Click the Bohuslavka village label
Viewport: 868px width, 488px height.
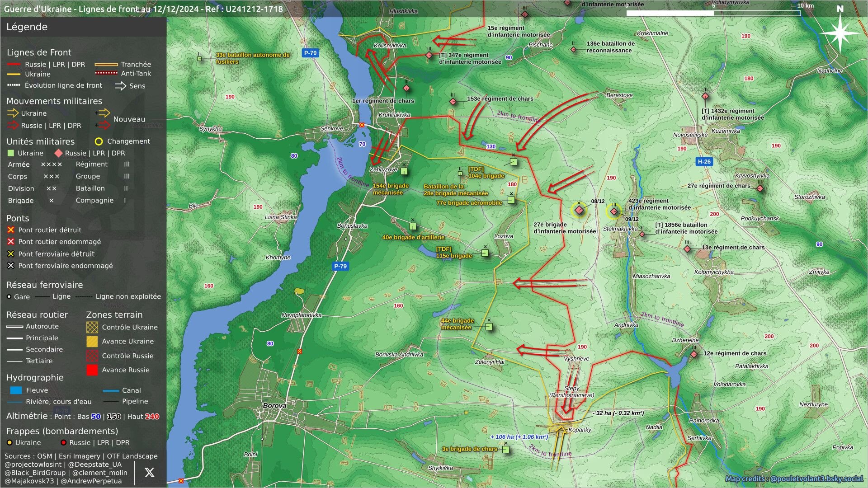tap(352, 226)
